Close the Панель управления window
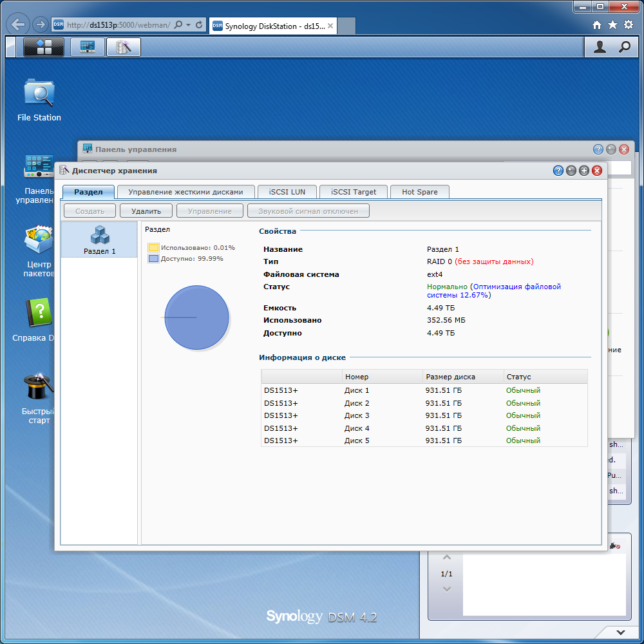The height and width of the screenshot is (644, 644). (624, 149)
